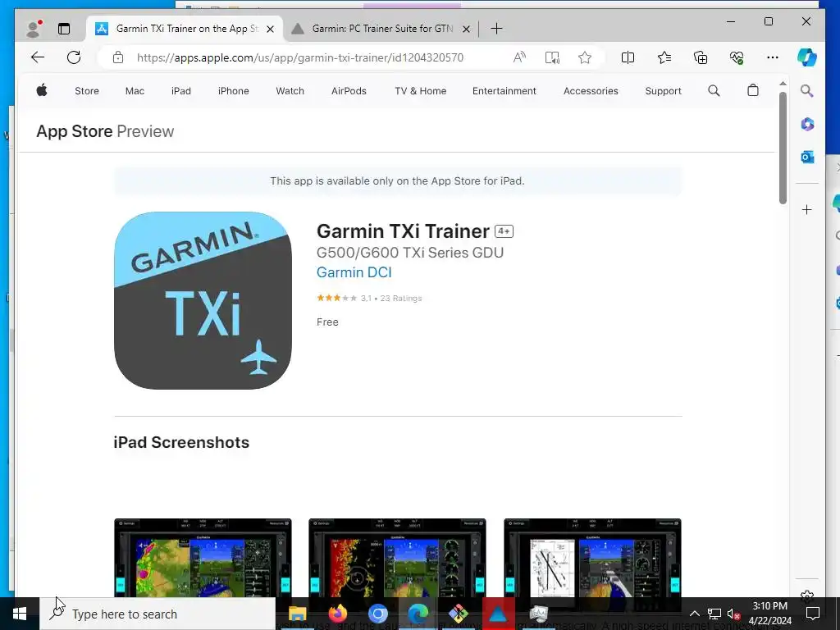Click the address bar URL field
840x630 pixels.
pyautogui.click(x=300, y=57)
